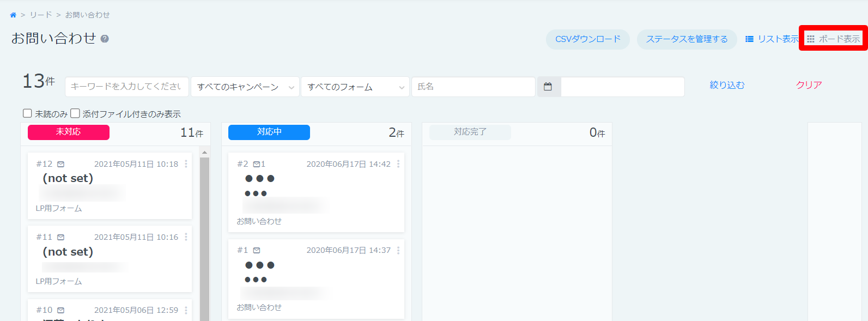Click the date 2021年05月06日 12:59
This screenshot has height=321, width=868.
[x=136, y=310]
